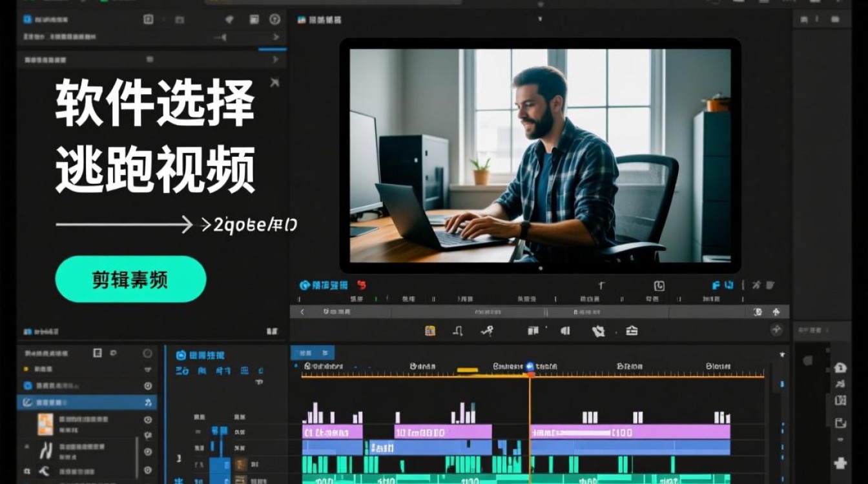Click the speaker icon in center toolbar

[565, 331]
